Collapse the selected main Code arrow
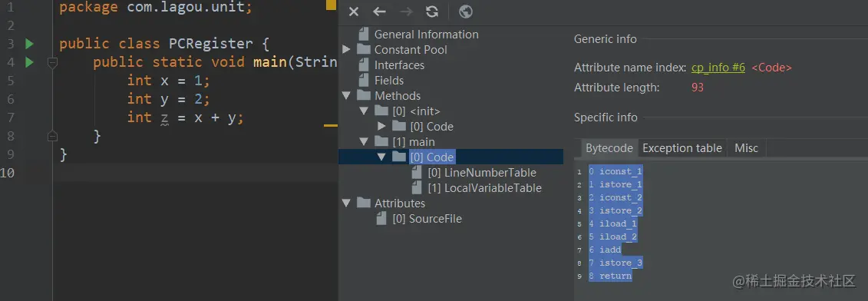The width and height of the screenshot is (868, 301). point(382,157)
